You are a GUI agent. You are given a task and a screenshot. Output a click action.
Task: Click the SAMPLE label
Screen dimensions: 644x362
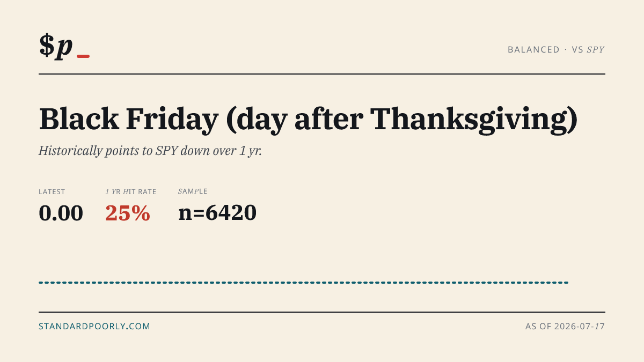[x=193, y=191]
